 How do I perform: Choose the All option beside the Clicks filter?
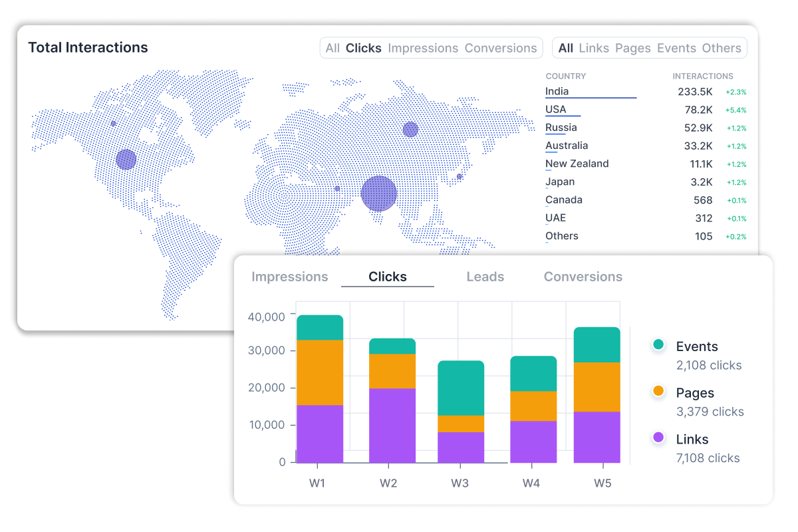pyautogui.click(x=332, y=48)
